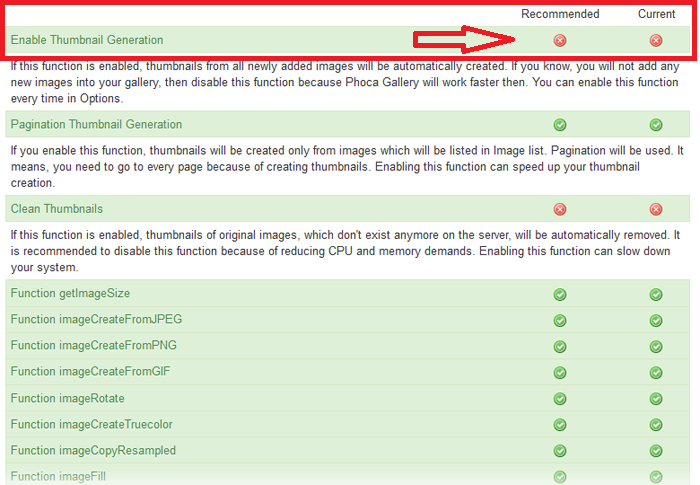The image size is (700, 485).
Task: Select the Enable Thumbnail Generation label
Action: [x=87, y=40]
